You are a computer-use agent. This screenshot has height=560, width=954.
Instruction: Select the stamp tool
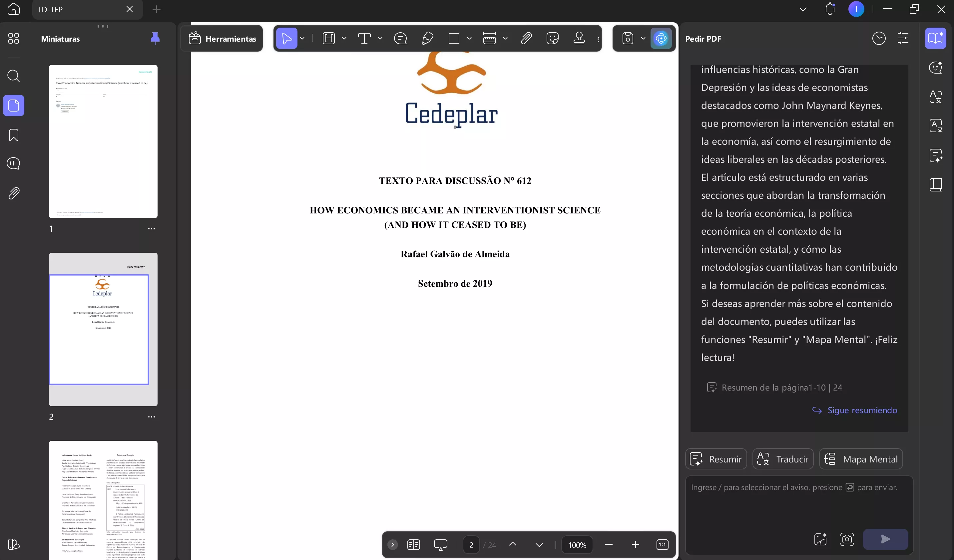pos(579,38)
